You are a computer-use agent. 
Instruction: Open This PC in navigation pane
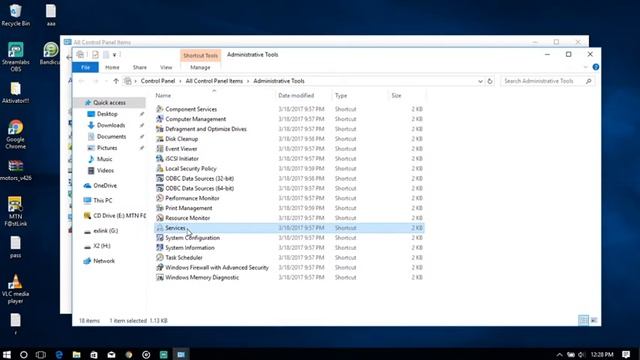pyautogui.click(x=102, y=200)
